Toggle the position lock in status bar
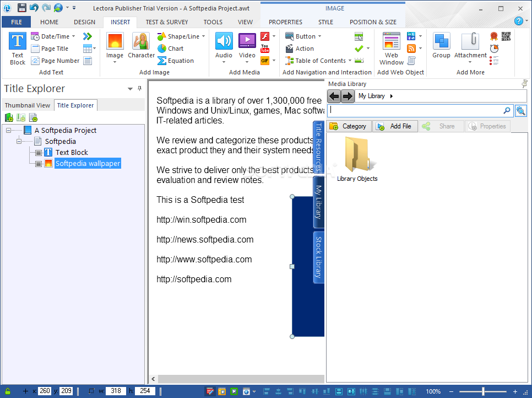The image size is (532, 398). tap(8, 391)
